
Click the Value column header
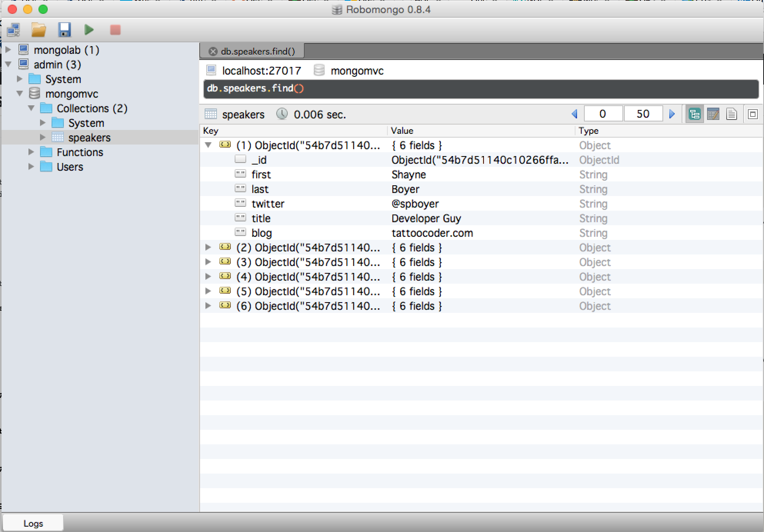tap(481, 131)
